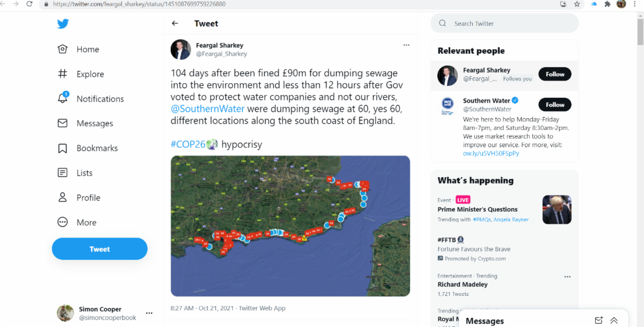644x327 pixels.
Task: Open the tweet's three-dot more menu
Action: click(406, 45)
